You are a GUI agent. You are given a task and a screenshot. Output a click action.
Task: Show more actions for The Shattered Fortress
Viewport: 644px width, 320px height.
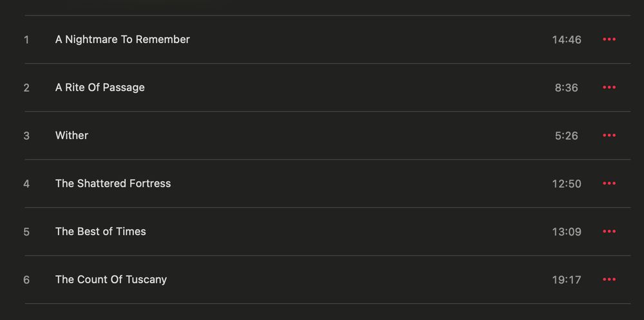(x=609, y=184)
